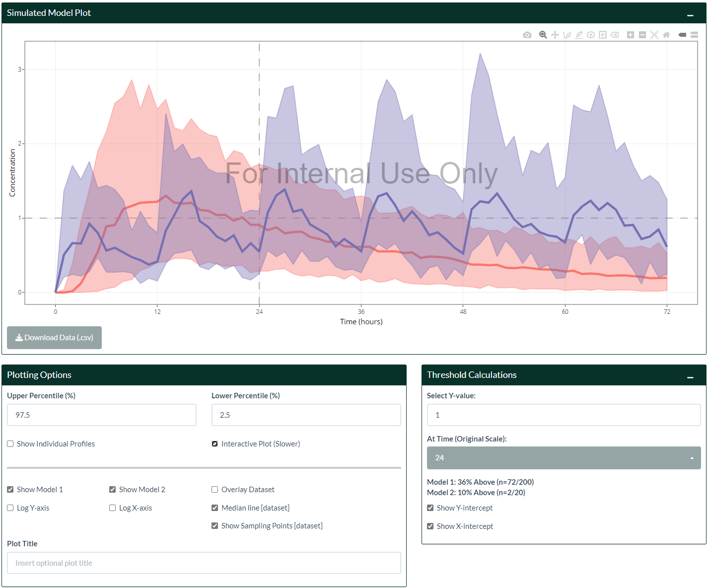Click the Upper Percentile input field
Image resolution: width=708 pixels, height=588 pixels.
click(x=102, y=415)
